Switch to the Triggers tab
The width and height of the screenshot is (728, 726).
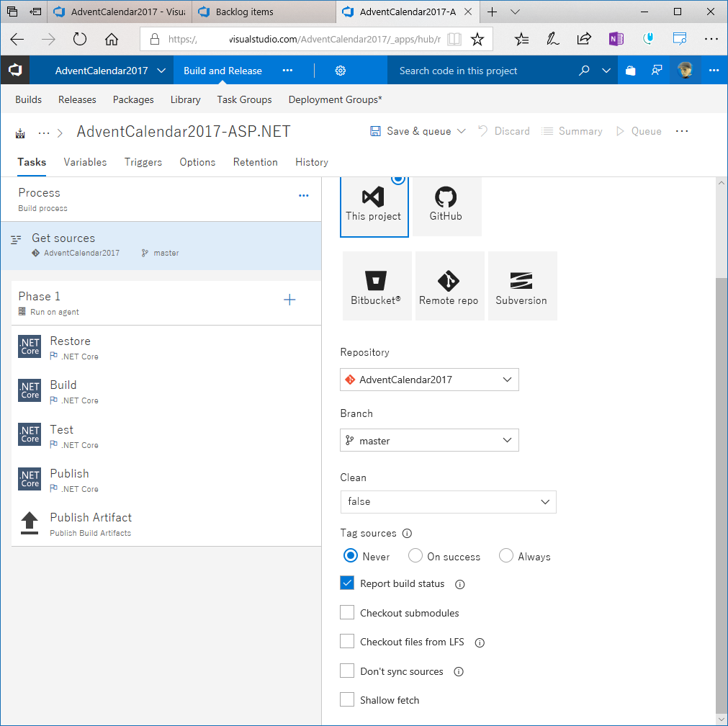[x=143, y=162]
